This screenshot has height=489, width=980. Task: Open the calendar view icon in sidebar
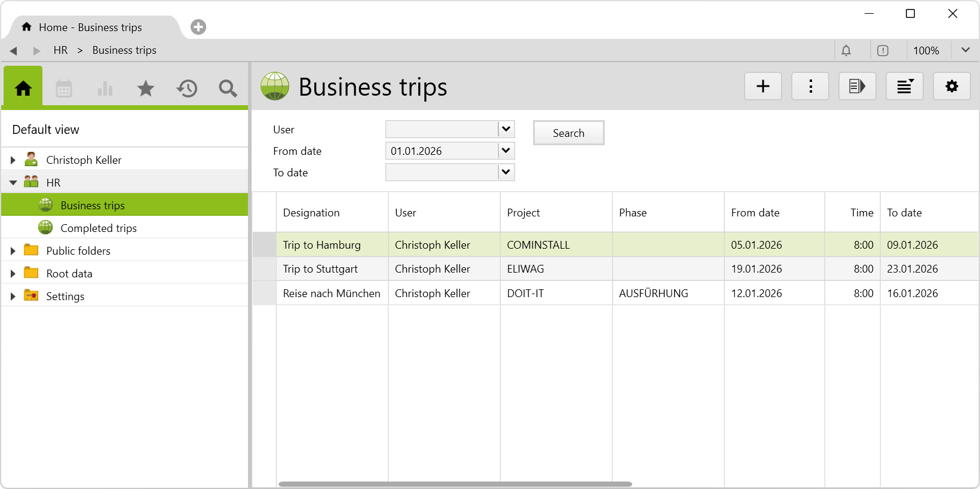(x=64, y=88)
